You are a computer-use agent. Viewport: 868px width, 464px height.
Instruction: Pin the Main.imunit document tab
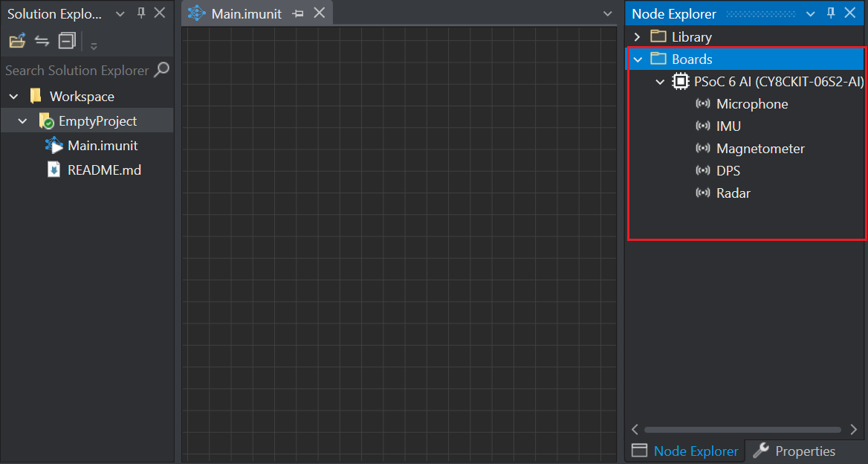coord(298,14)
